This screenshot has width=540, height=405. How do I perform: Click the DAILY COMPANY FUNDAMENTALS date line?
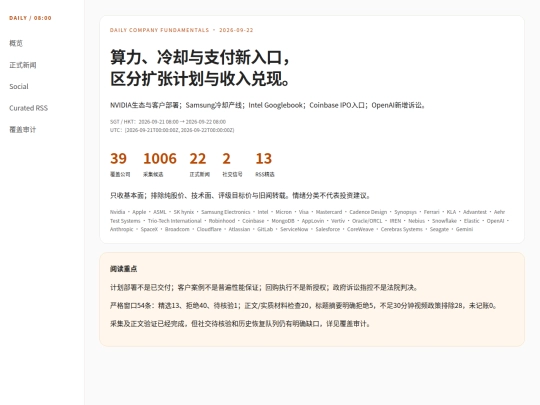181,30
